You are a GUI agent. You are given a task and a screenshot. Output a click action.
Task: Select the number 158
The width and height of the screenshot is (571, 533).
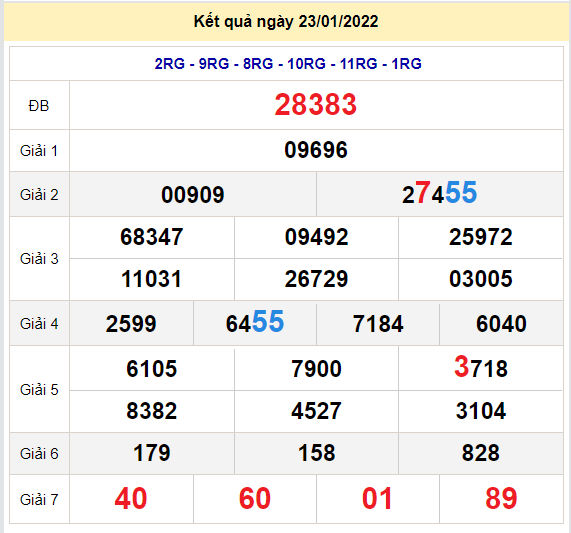point(316,453)
